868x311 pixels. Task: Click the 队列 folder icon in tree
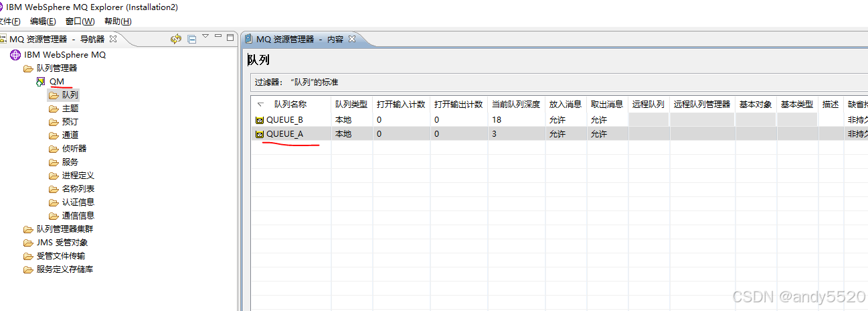click(54, 95)
